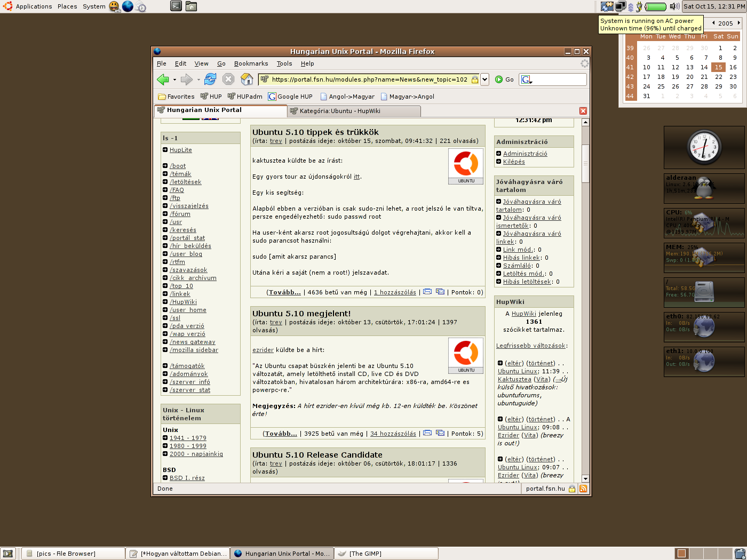747x560 pixels.
Task: Click printer icon in the megjelent article footer
Action: click(x=427, y=433)
